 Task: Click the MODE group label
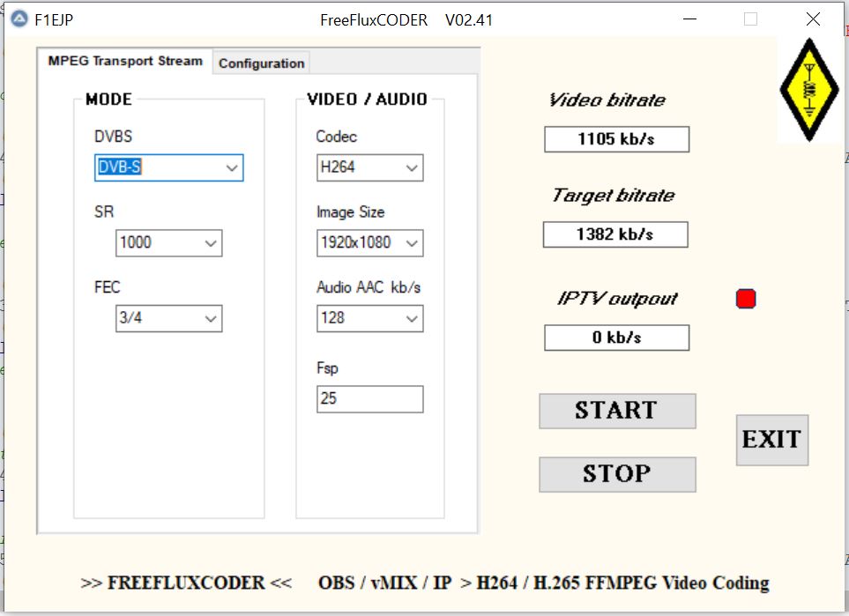[x=108, y=100]
